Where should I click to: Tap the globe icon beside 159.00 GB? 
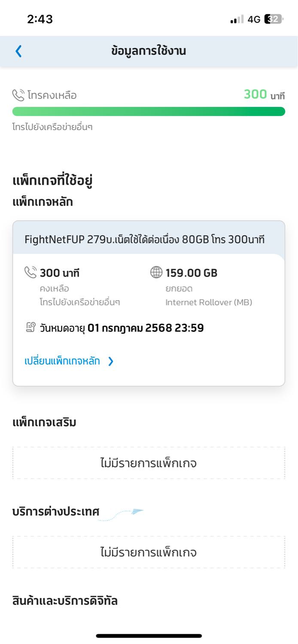(x=156, y=272)
